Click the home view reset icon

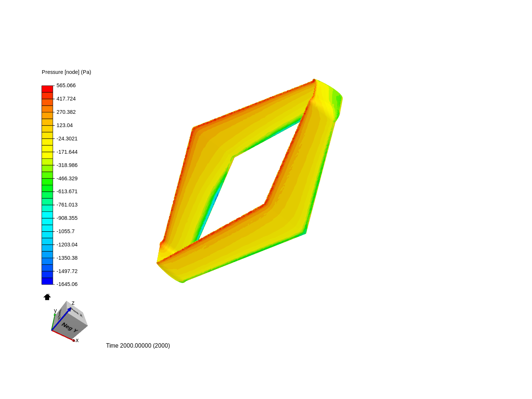pos(47,297)
